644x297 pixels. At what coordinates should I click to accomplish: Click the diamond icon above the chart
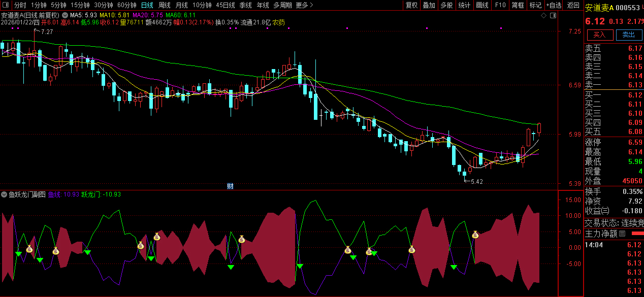point(543,15)
